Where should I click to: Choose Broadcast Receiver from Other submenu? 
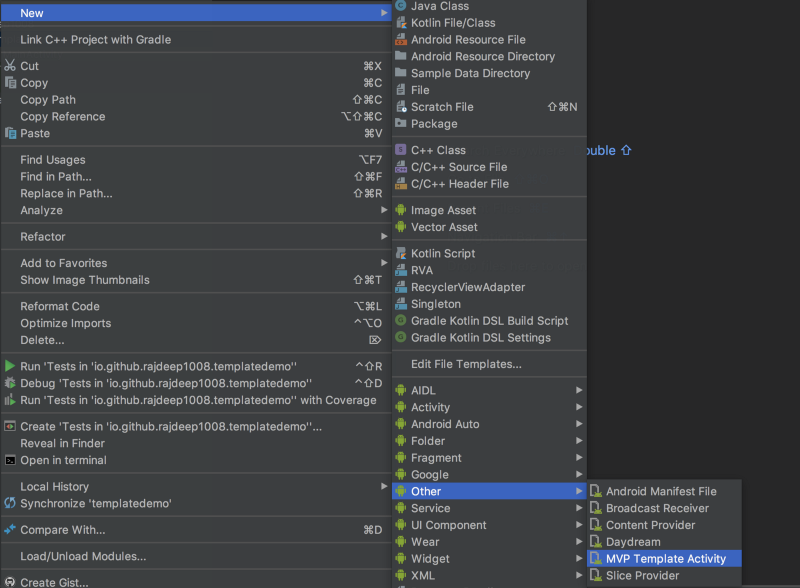(x=664, y=508)
